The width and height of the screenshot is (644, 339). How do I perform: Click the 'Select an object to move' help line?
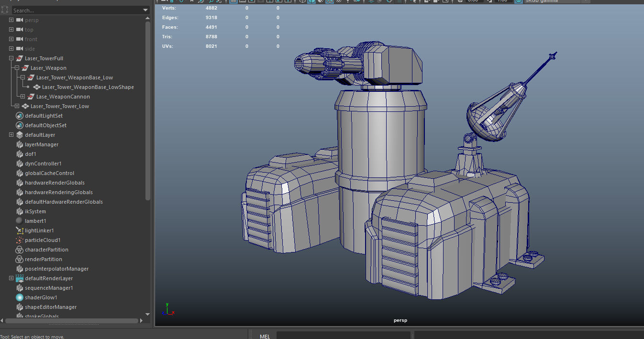click(x=32, y=337)
